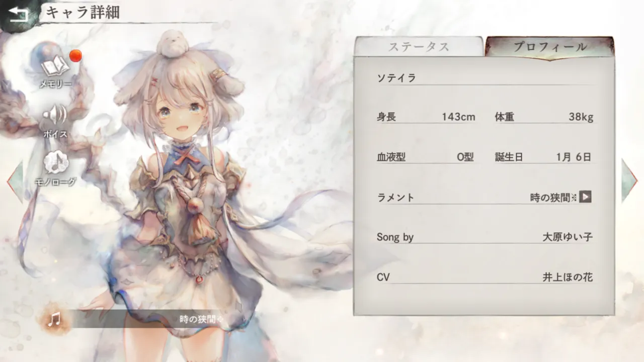Show next character with right arrow

point(629,180)
